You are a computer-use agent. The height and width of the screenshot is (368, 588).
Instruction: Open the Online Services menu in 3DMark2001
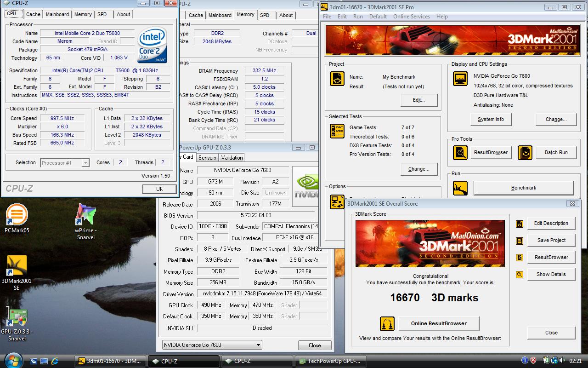tap(412, 17)
